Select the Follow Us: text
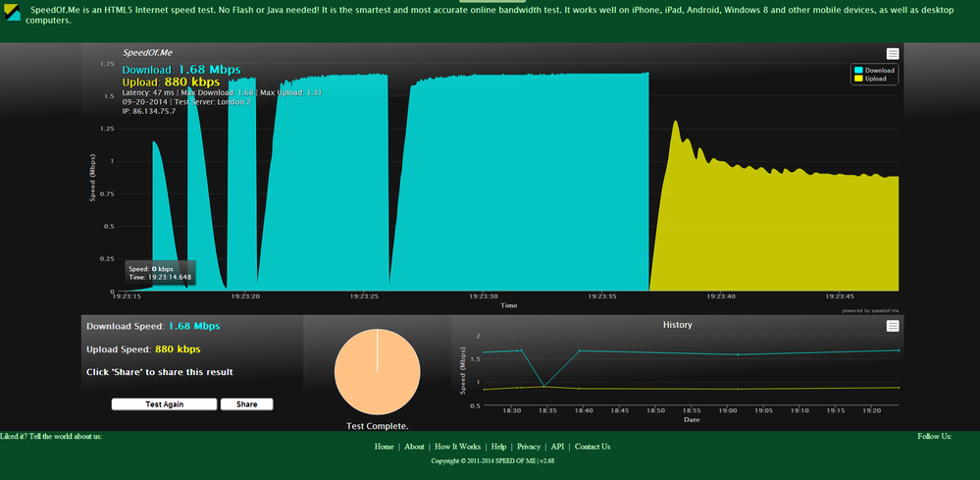980x480 pixels. (x=934, y=436)
